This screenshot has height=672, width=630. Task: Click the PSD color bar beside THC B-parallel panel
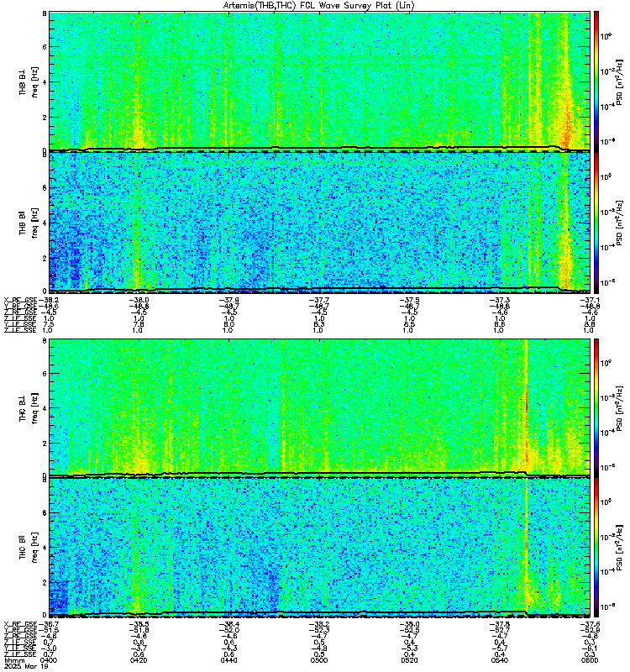pyautogui.click(x=596, y=548)
